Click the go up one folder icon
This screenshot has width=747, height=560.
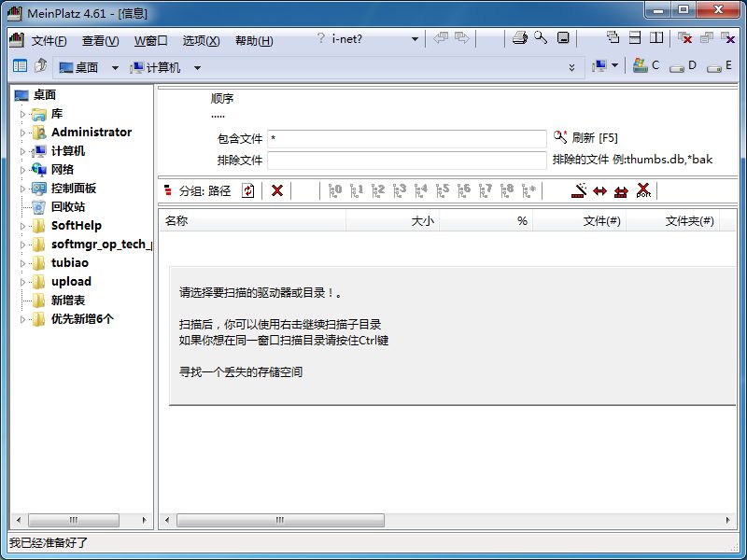coord(40,65)
